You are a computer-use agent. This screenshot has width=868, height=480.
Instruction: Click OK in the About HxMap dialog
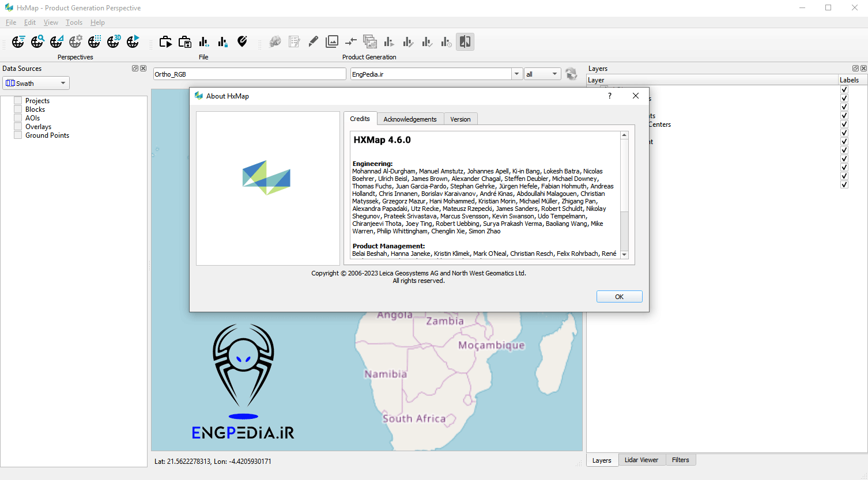pyautogui.click(x=620, y=297)
